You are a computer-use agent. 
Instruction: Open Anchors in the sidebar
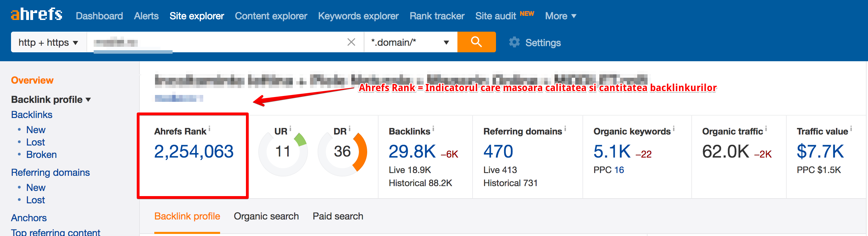[x=29, y=218]
